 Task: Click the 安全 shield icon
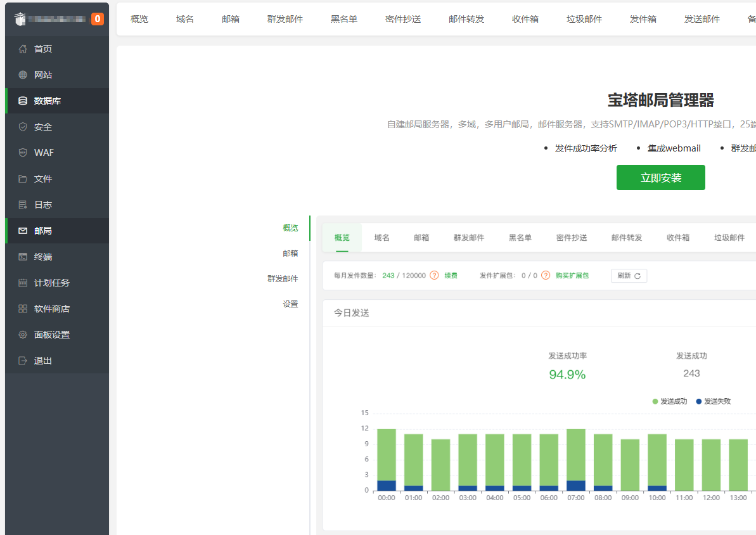[23, 127]
